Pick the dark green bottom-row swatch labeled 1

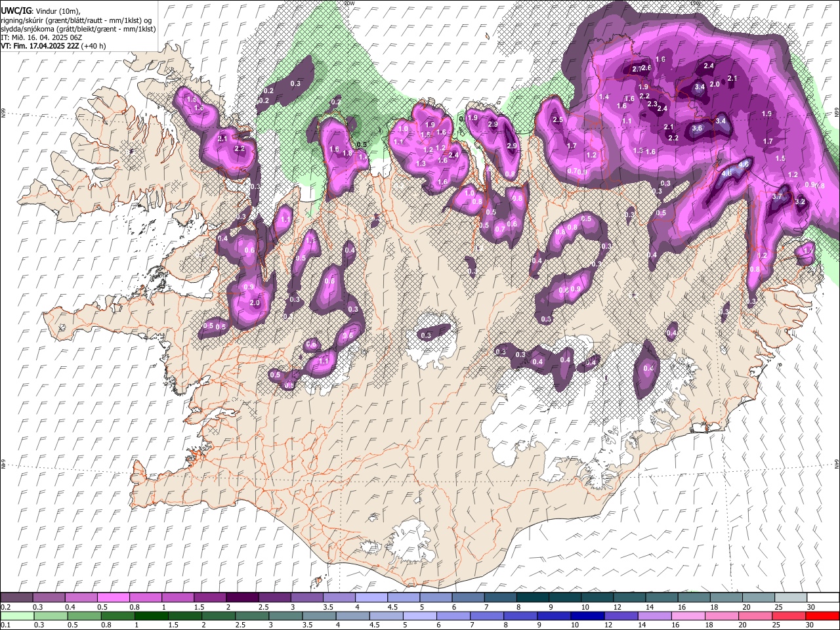point(151,616)
